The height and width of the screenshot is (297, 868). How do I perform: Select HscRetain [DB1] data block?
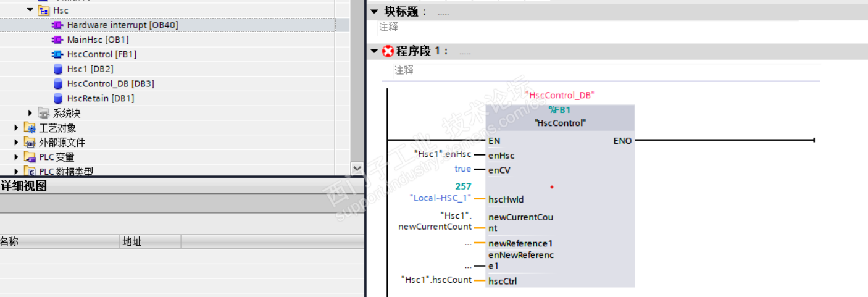coord(101,99)
